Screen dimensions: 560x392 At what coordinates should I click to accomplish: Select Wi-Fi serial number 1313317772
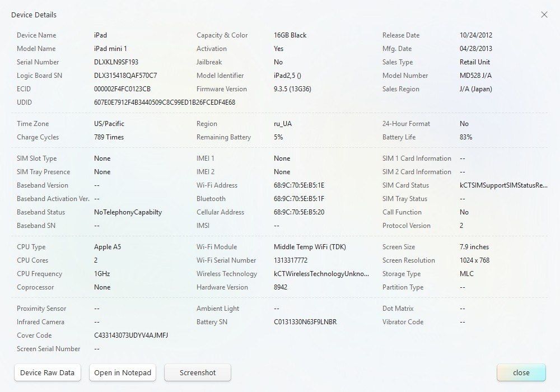(x=290, y=260)
